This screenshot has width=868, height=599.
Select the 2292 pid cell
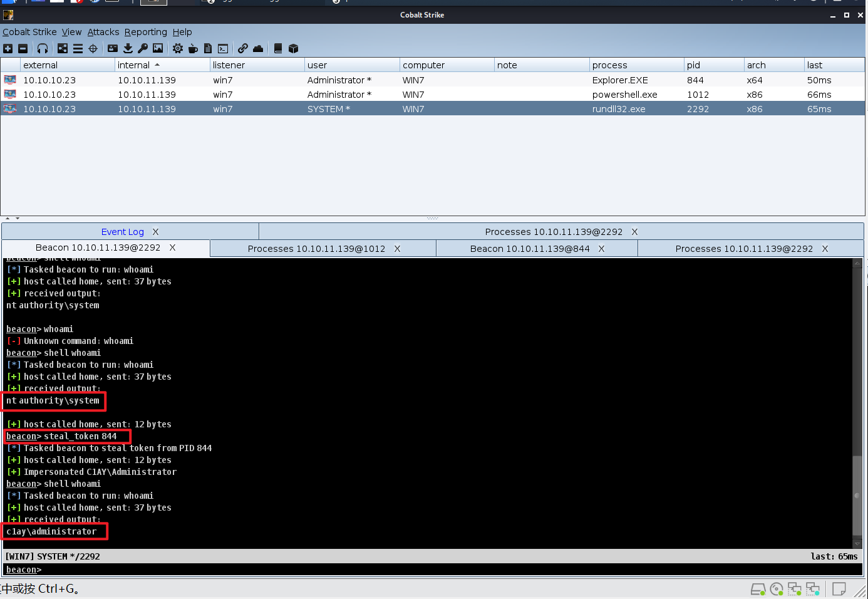pos(714,108)
